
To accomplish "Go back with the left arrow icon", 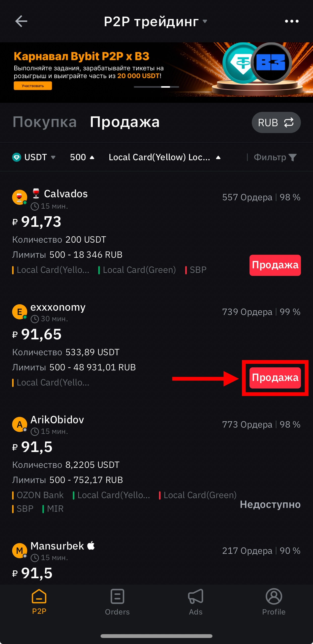I will point(21,21).
